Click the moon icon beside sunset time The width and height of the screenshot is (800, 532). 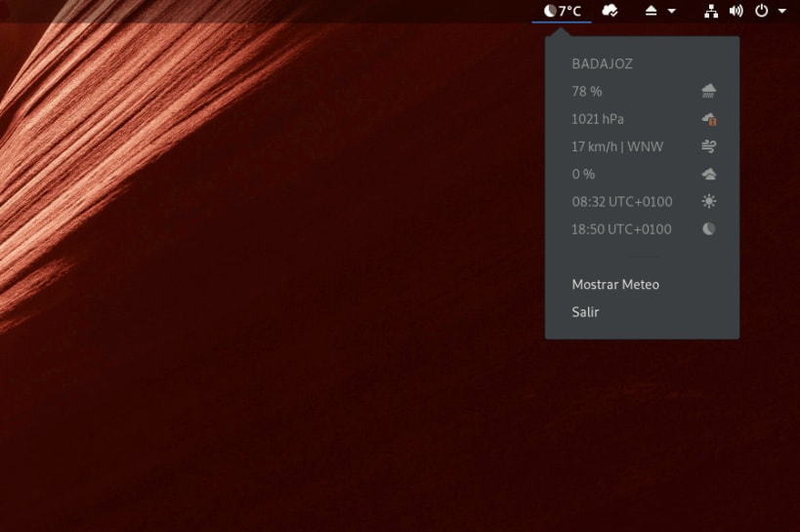point(709,229)
